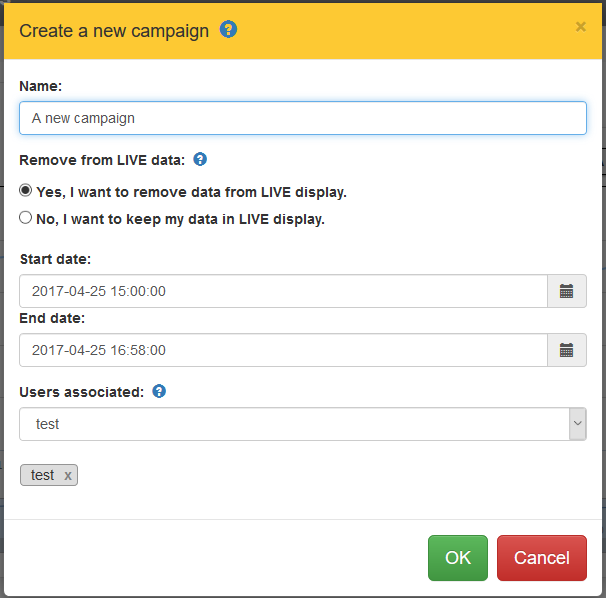606x598 pixels.
Task: Show help for Users associated
Action: pyautogui.click(x=159, y=392)
